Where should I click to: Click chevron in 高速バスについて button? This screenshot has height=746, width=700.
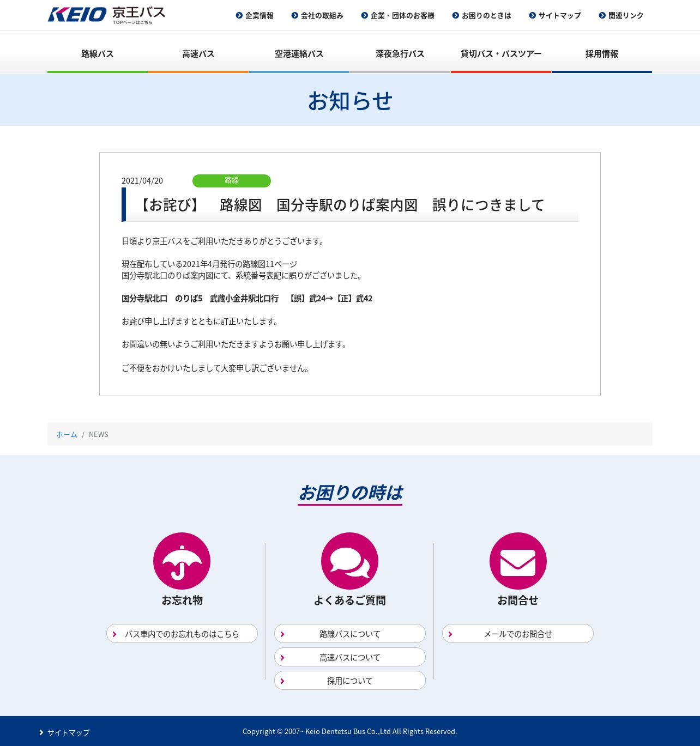pyautogui.click(x=282, y=658)
